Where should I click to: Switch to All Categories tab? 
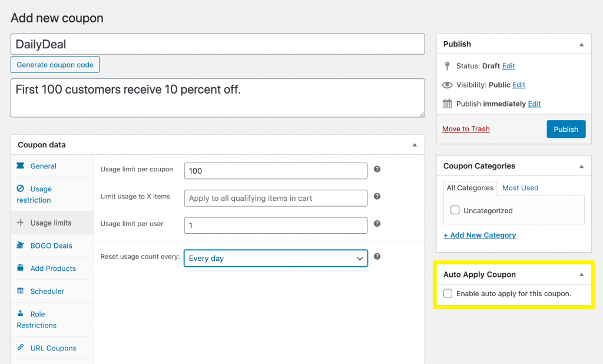coord(469,188)
